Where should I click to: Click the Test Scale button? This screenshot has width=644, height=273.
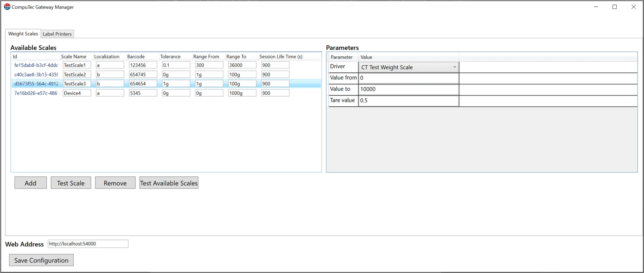(x=71, y=183)
